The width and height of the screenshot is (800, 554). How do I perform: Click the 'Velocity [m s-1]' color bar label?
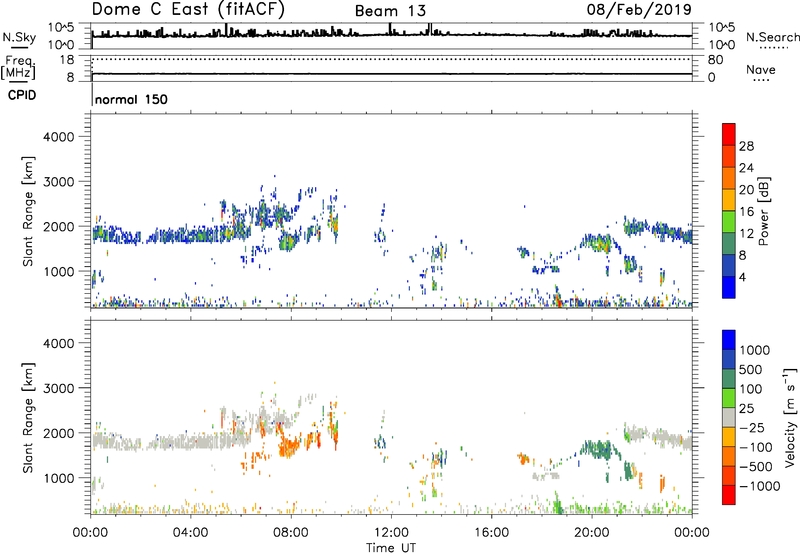coord(790,417)
